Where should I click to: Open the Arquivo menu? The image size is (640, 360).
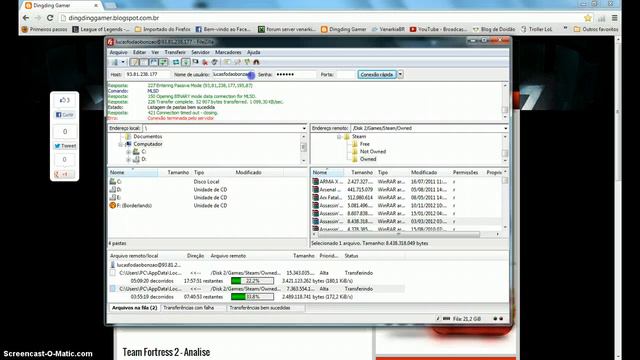[118, 52]
